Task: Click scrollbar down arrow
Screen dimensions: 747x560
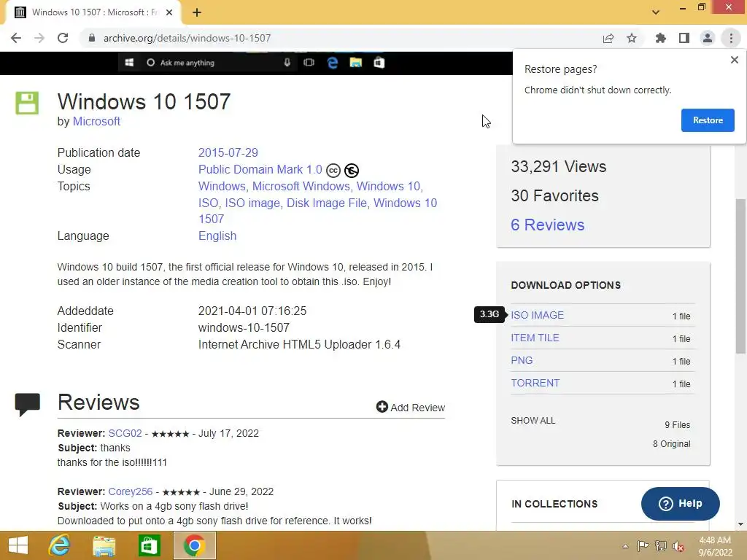Action: [x=740, y=524]
